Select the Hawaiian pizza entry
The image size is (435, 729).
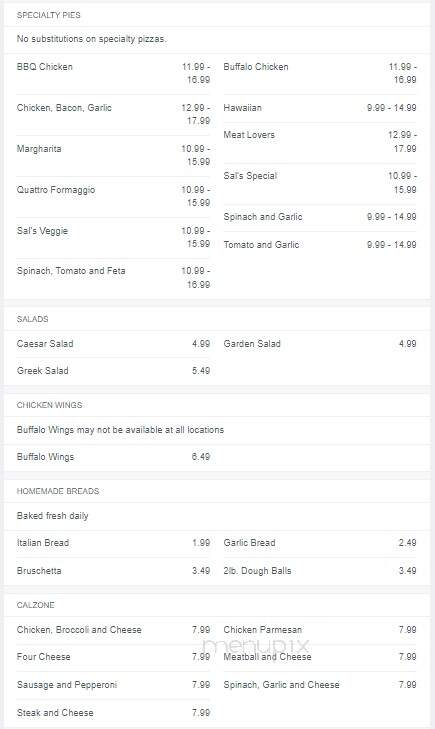(x=242, y=108)
